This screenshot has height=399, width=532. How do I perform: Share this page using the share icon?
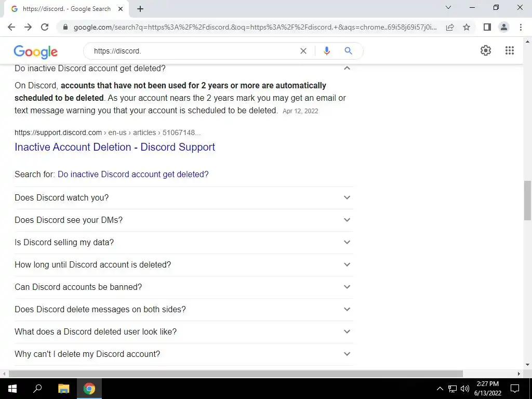pos(450,27)
